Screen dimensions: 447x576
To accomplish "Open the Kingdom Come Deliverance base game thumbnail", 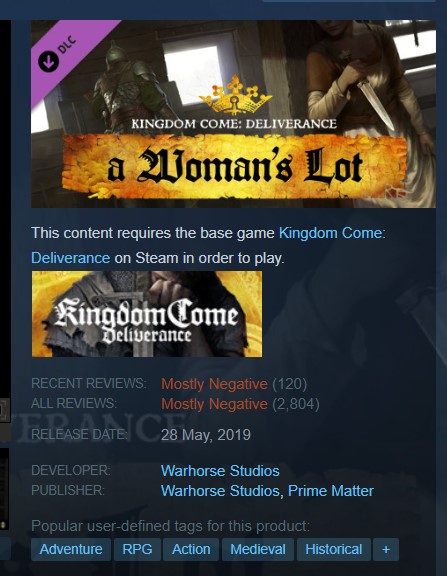I will tap(147, 314).
